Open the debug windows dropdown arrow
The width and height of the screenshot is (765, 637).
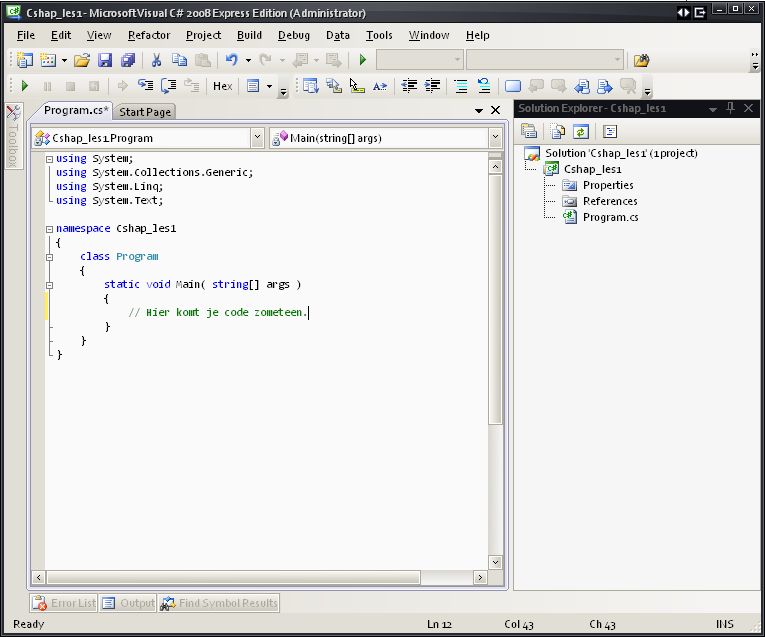269,86
